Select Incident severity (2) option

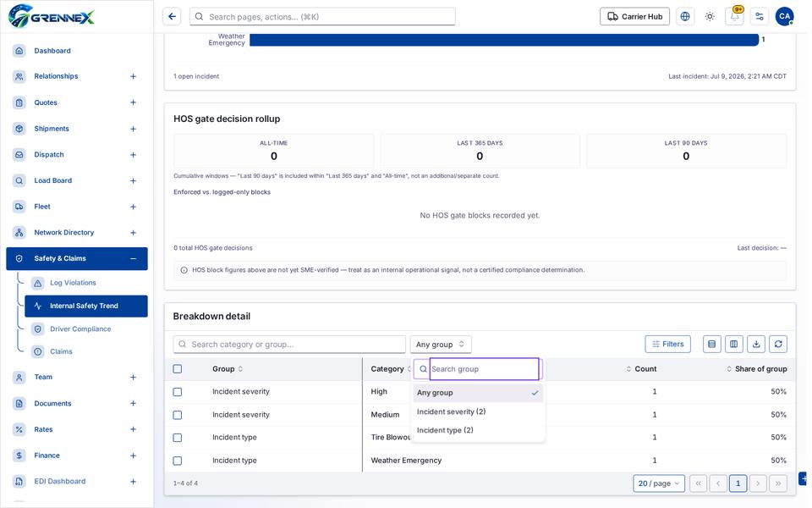(x=478, y=411)
